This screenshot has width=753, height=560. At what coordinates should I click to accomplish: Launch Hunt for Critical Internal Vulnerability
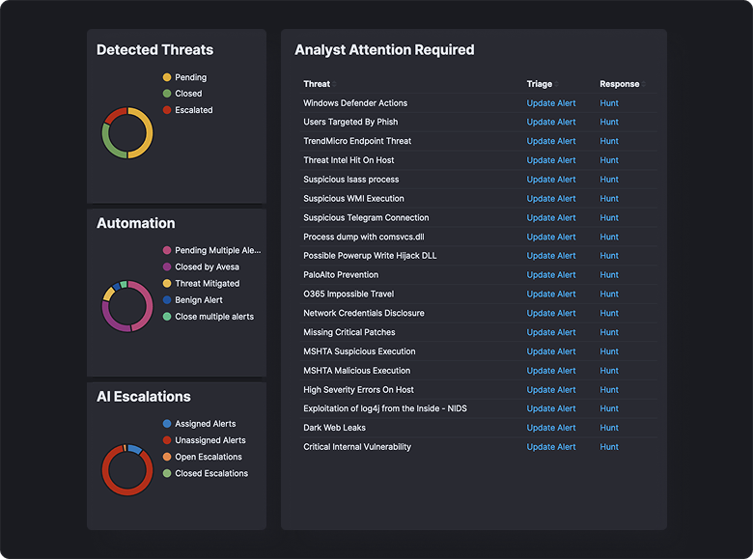pyautogui.click(x=609, y=447)
